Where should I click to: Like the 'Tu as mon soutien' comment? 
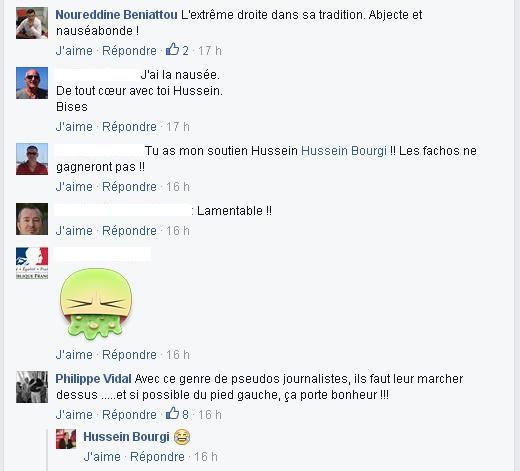[74, 187]
